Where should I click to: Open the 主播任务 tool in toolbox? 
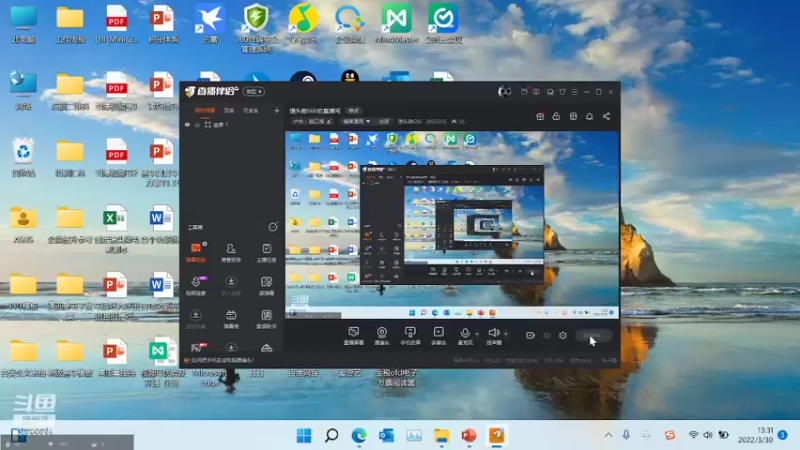tap(266, 253)
